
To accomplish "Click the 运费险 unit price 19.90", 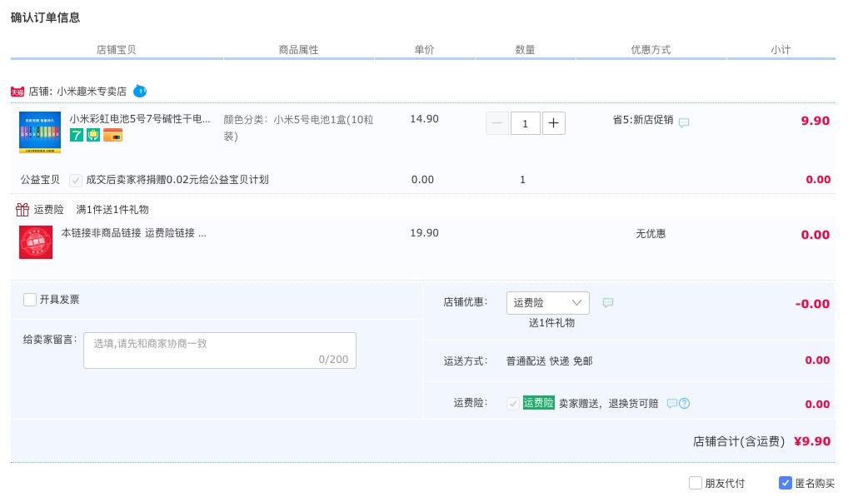I will [425, 233].
